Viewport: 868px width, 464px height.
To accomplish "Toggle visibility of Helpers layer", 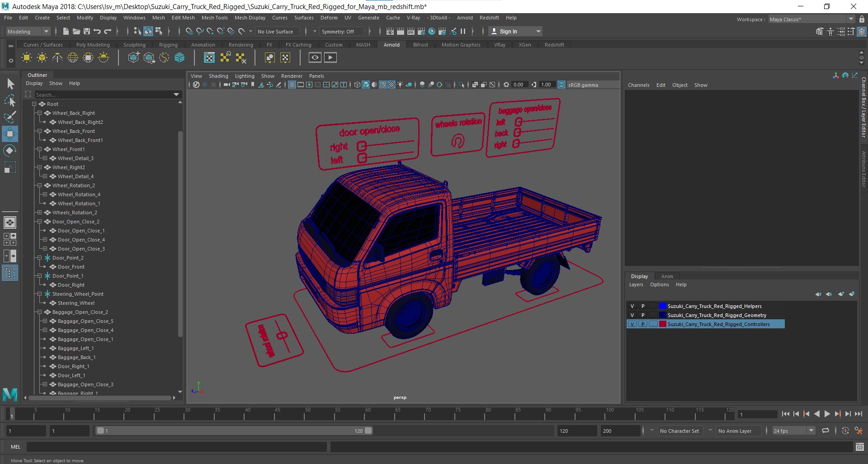I will 632,306.
